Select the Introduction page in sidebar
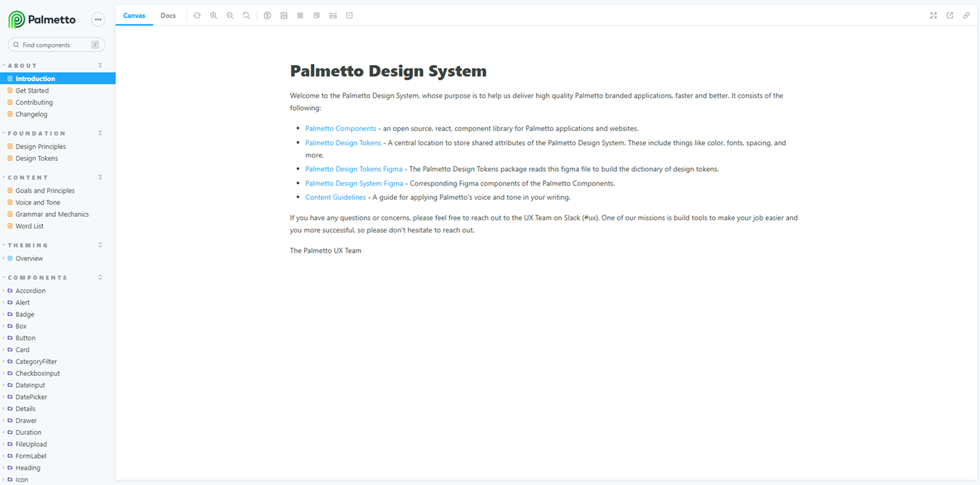Viewport: 980px width, 485px height. pyautogui.click(x=58, y=78)
